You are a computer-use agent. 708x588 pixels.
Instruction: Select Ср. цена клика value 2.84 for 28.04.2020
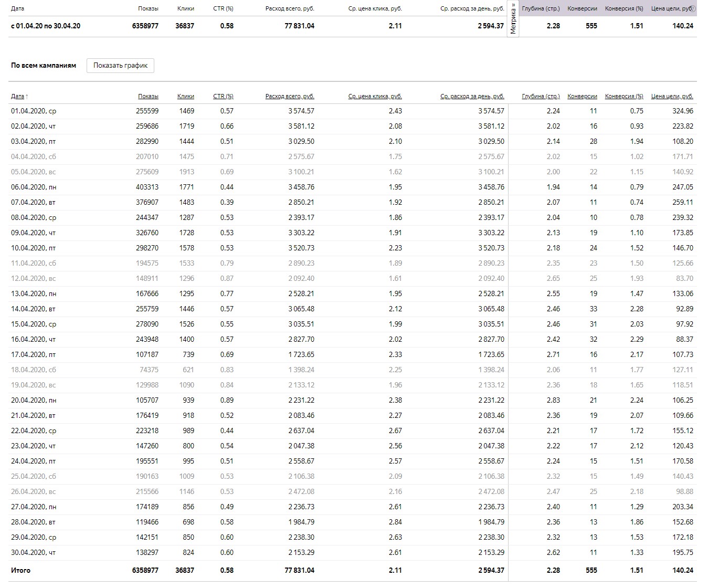coord(395,522)
